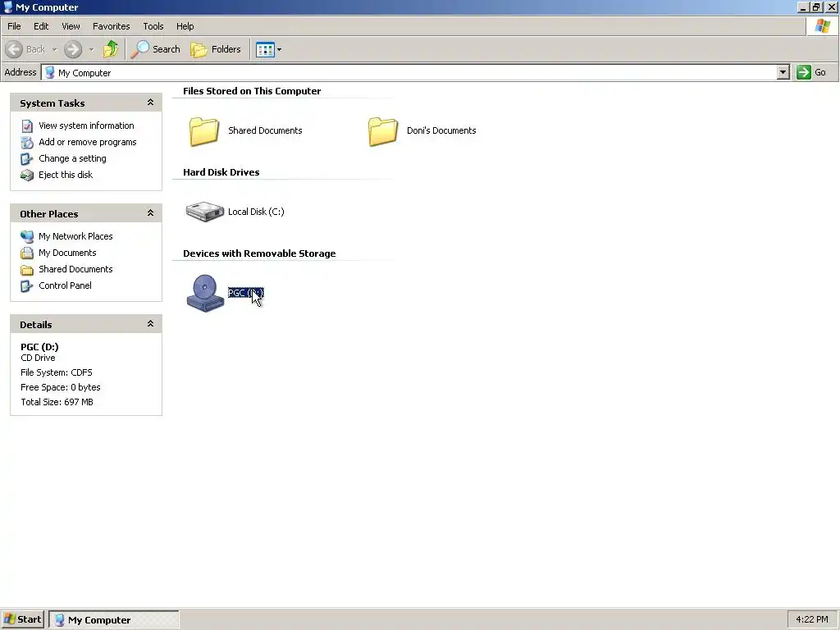Click the Eject this disk icon
This screenshot has height=630, width=840.
tap(27, 176)
